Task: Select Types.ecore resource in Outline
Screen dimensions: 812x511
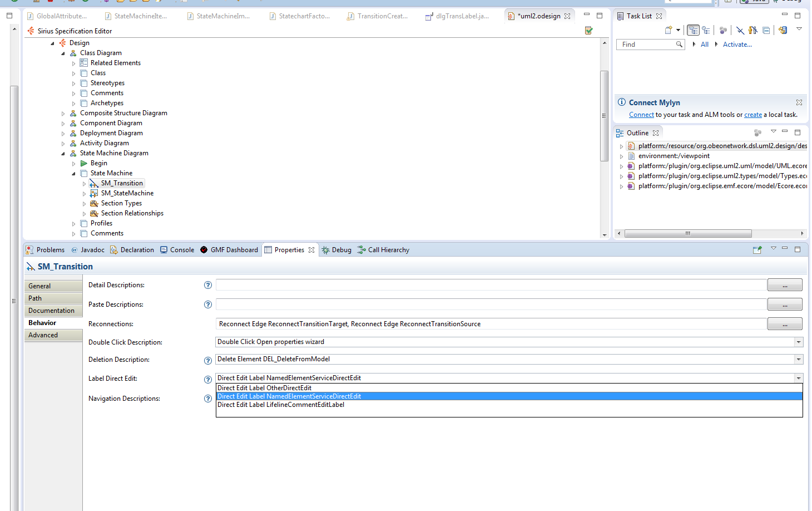Action: point(722,176)
